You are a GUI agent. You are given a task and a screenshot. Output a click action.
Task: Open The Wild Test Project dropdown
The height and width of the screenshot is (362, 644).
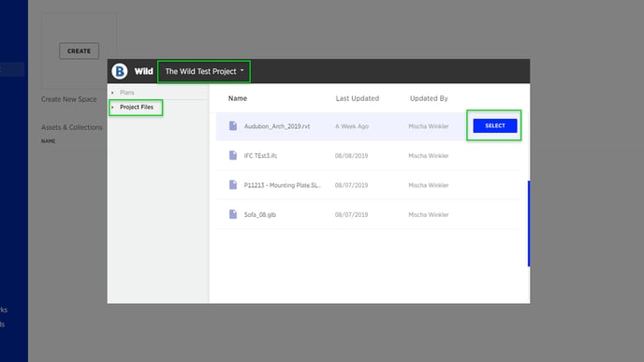204,71
